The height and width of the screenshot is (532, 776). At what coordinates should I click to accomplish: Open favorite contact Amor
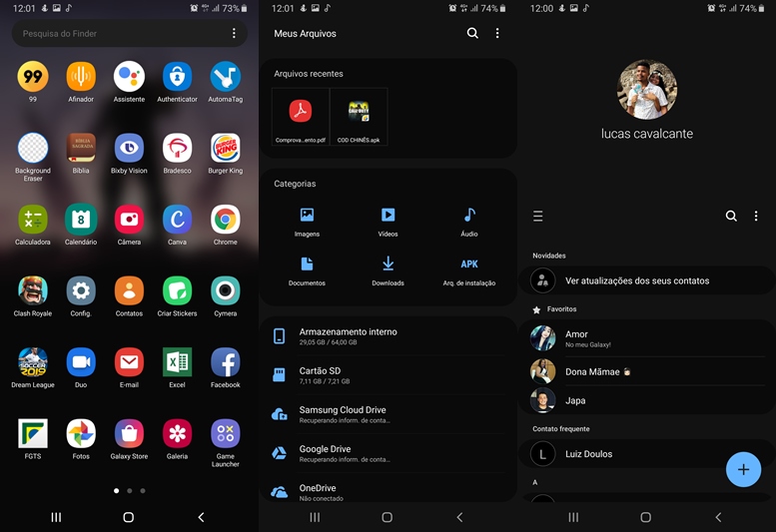point(646,338)
